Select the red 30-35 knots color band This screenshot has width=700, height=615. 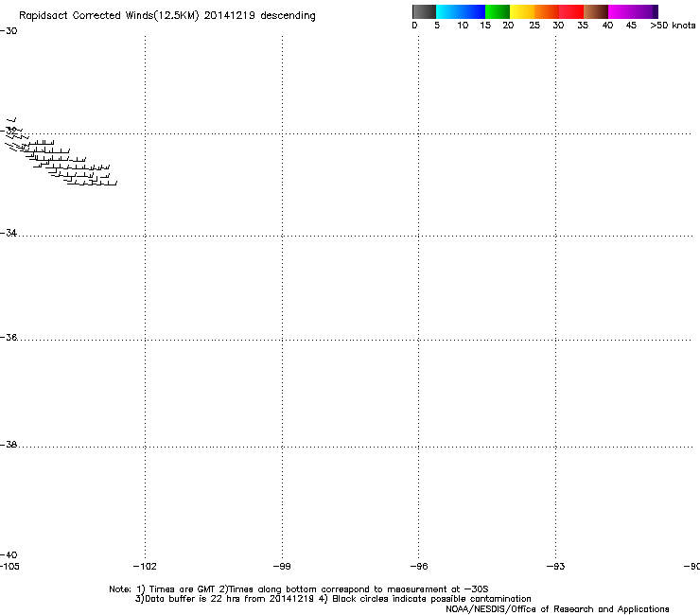[571, 11]
